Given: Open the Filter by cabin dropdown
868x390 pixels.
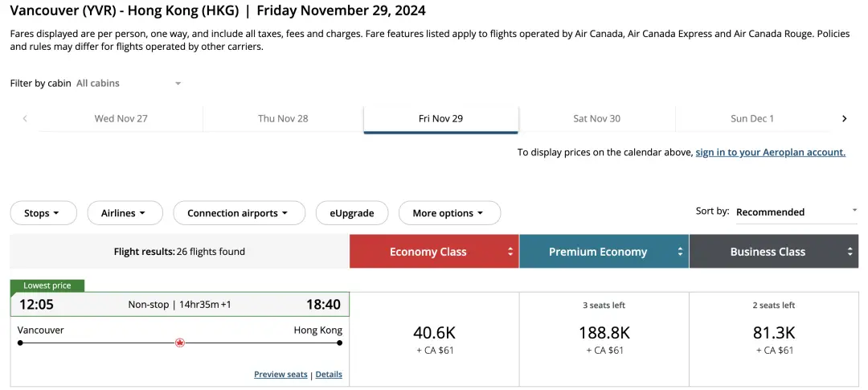Looking at the screenshot, I should [129, 84].
